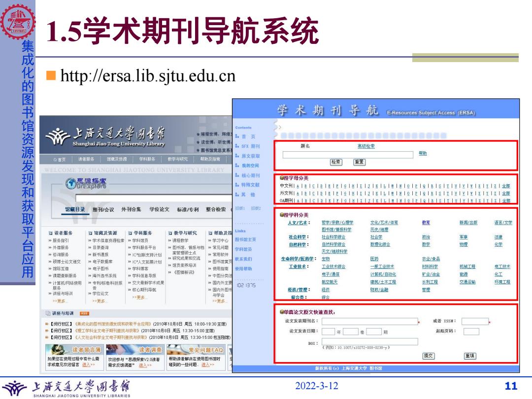Open the 计算机/自动化 subject link

click(x=383, y=274)
